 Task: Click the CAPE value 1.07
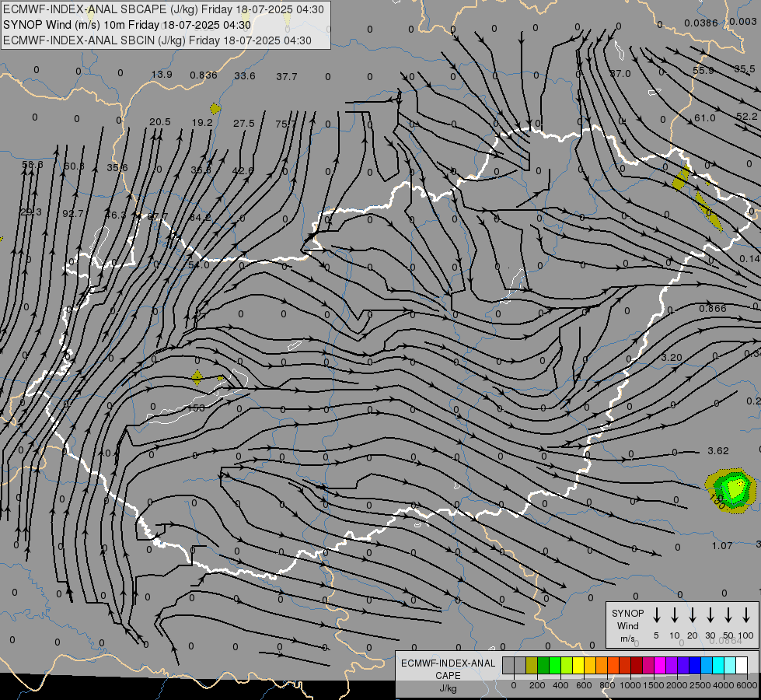[x=721, y=546]
